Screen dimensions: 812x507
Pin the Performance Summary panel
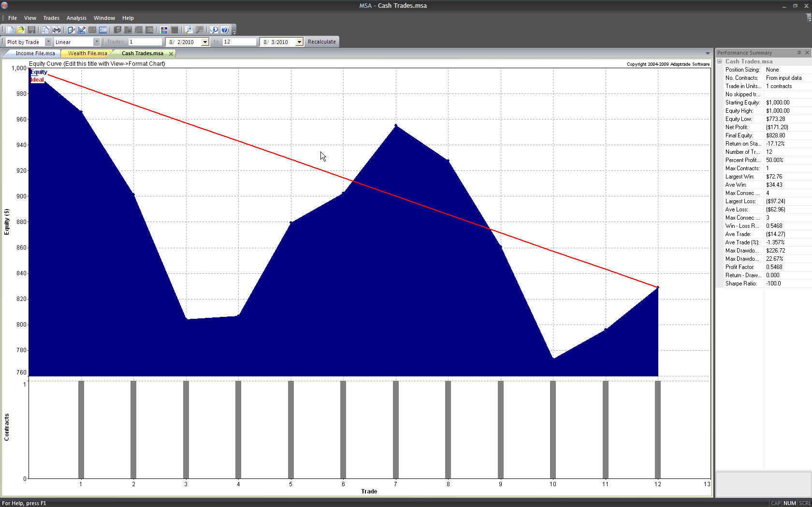tap(799, 53)
